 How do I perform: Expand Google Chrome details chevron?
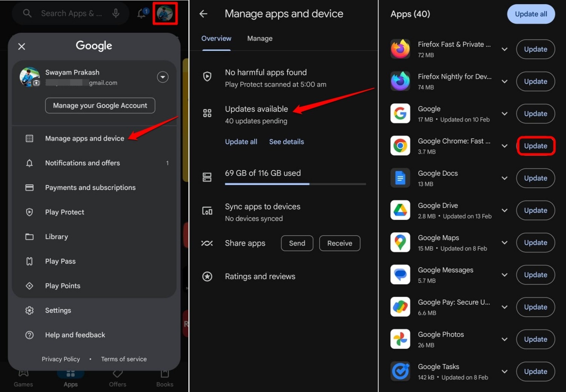[x=504, y=146]
